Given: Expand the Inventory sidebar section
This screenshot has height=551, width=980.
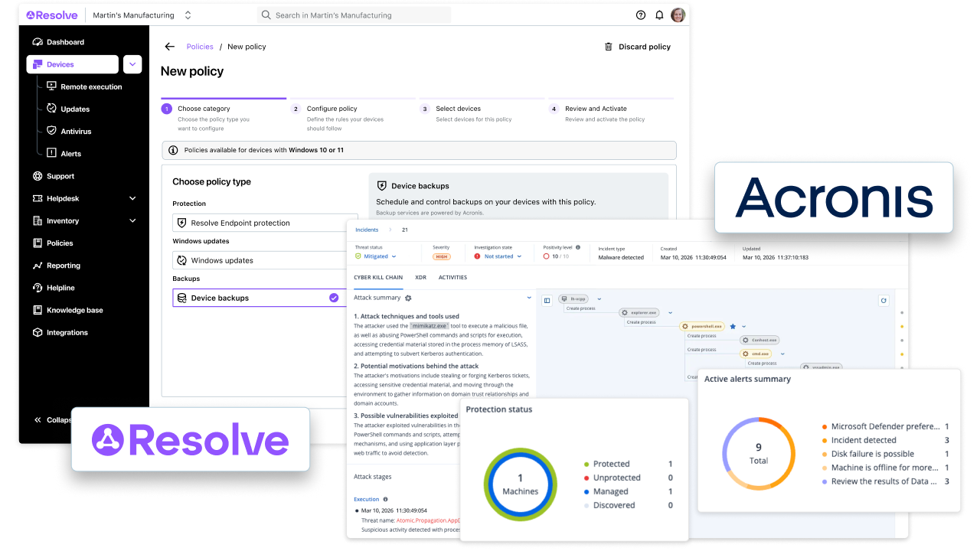Looking at the screenshot, I should 132,220.
